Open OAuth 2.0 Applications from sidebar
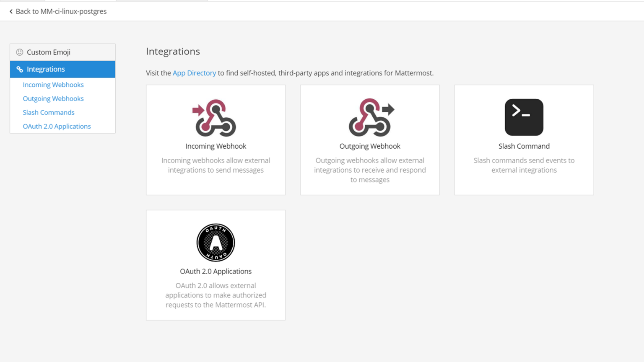The image size is (644, 362). [x=57, y=126]
